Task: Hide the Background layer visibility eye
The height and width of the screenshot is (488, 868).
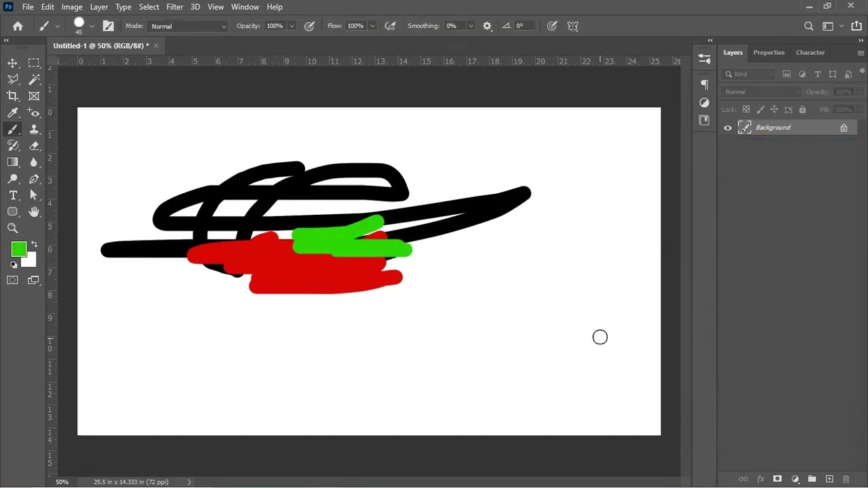Action: pyautogui.click(x=728, y=127)
